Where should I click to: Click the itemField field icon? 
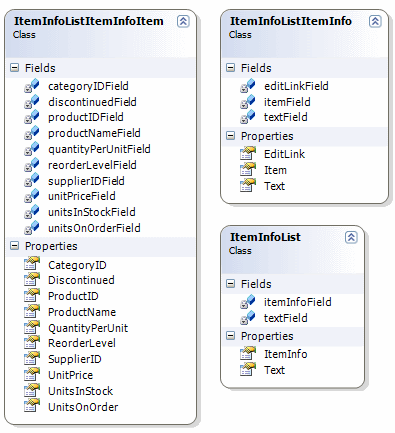pyautogui.click(x=248, y=102)
